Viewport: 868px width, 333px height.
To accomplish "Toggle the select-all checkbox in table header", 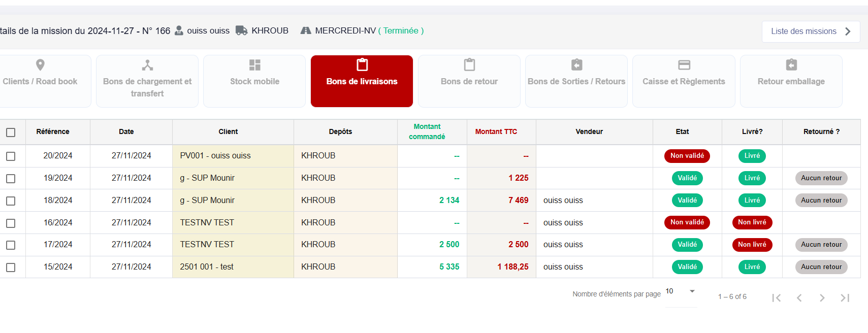I will click(11, 132).
